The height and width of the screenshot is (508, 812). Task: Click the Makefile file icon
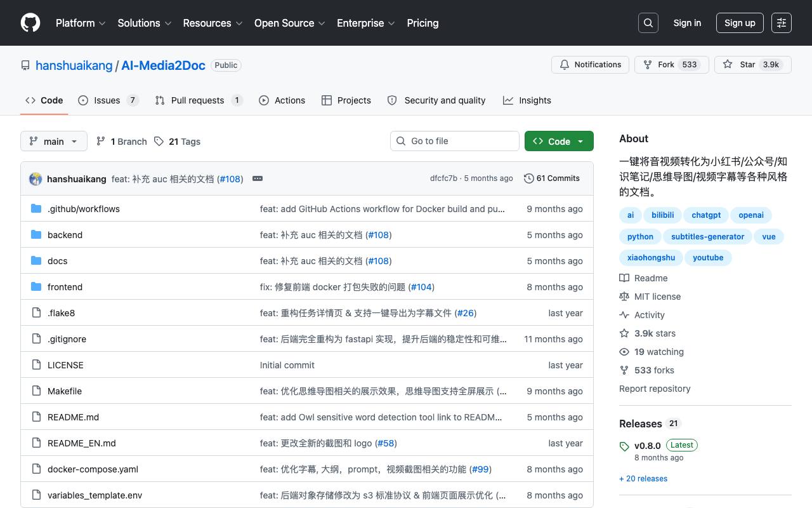(36, 391)
